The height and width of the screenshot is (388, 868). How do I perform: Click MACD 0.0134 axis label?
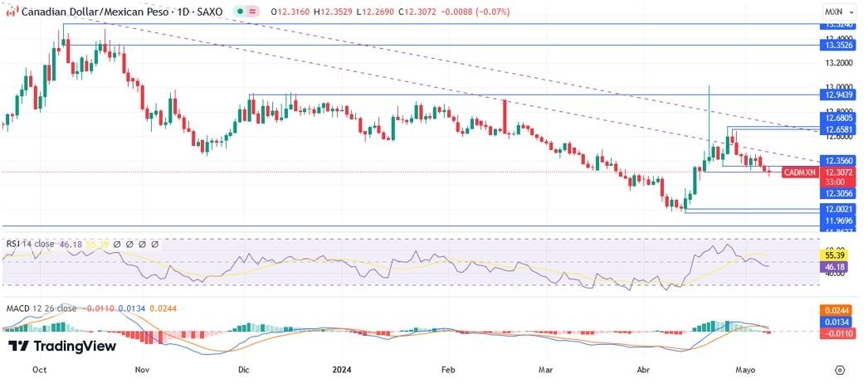(837, 323)
